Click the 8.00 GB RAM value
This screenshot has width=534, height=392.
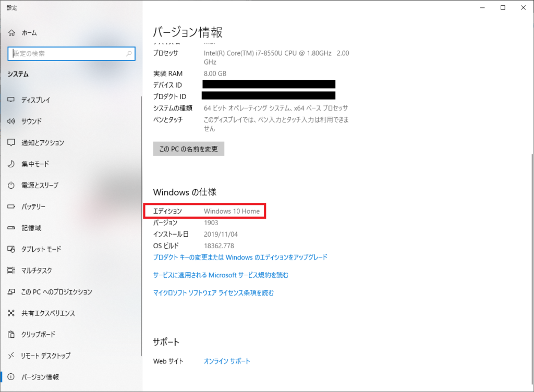(x=215, y=73)
